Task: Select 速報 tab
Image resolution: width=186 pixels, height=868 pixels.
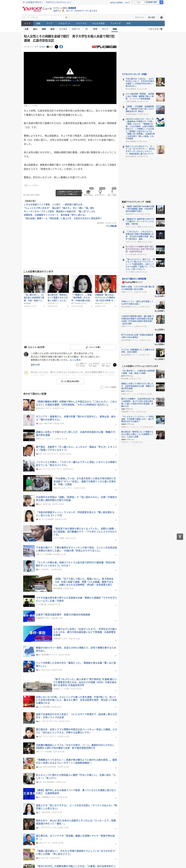Action: [x=38, y=23]
